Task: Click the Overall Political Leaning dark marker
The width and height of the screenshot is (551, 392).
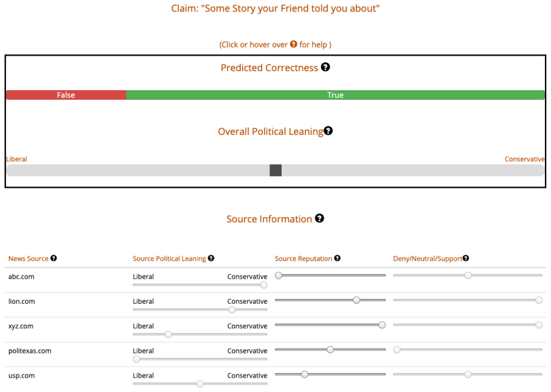Action: tap(275, 170)
